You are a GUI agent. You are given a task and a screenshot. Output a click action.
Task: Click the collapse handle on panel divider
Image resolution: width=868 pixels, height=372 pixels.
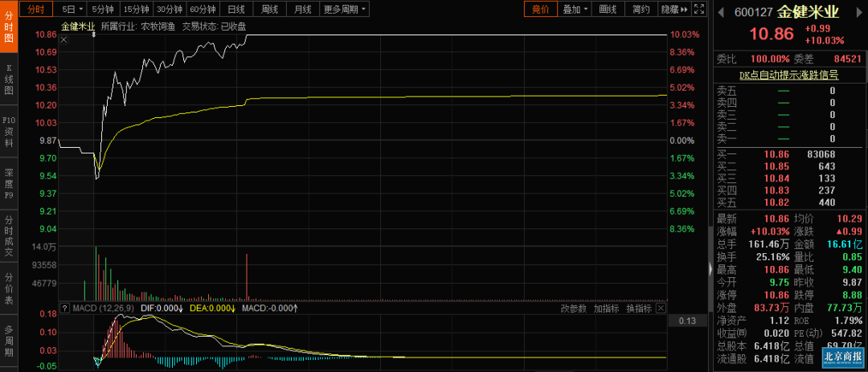point(710,269)
